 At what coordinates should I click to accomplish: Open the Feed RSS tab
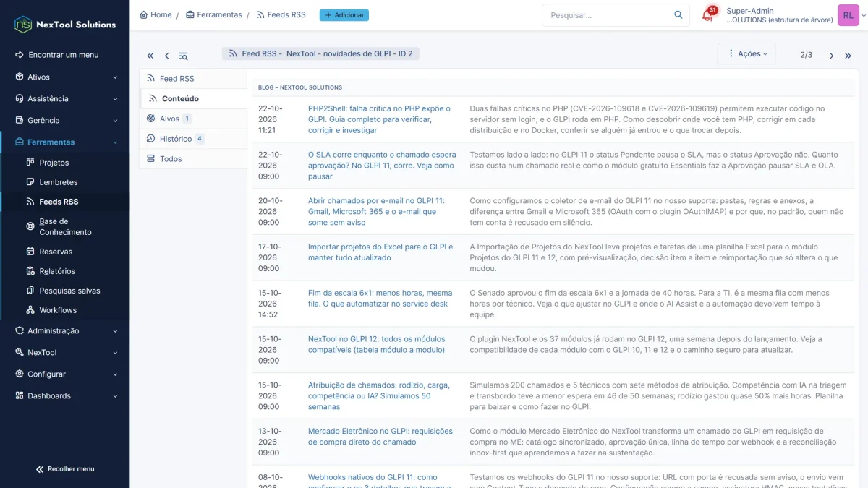(x=193, y=79)
